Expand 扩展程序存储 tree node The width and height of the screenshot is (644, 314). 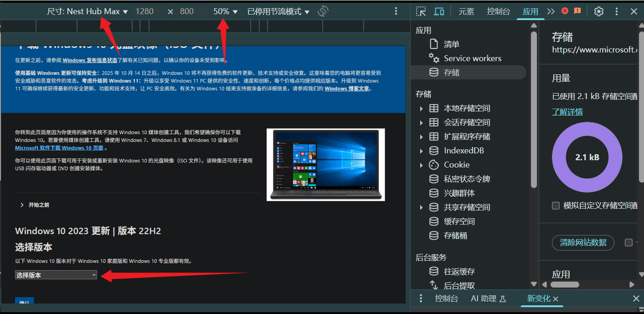tap(421, 137)
